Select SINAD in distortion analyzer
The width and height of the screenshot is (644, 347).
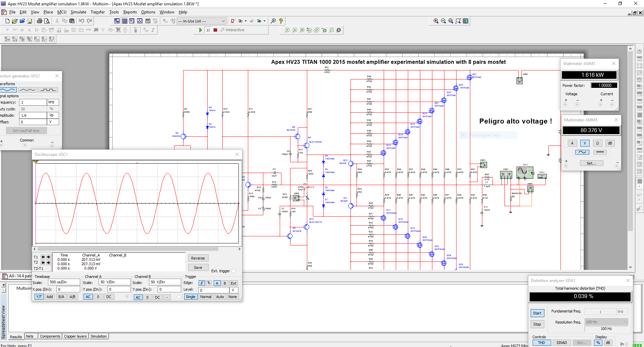[562, 343]
